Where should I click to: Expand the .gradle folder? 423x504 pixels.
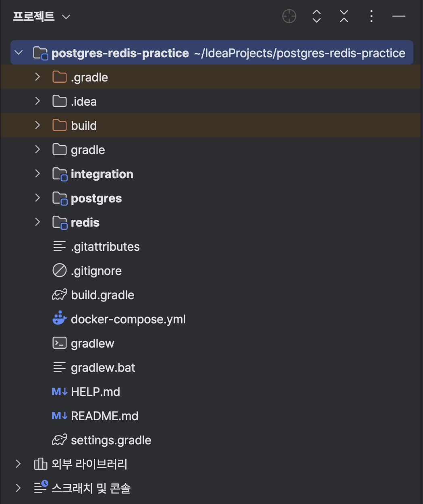[37, 77]
